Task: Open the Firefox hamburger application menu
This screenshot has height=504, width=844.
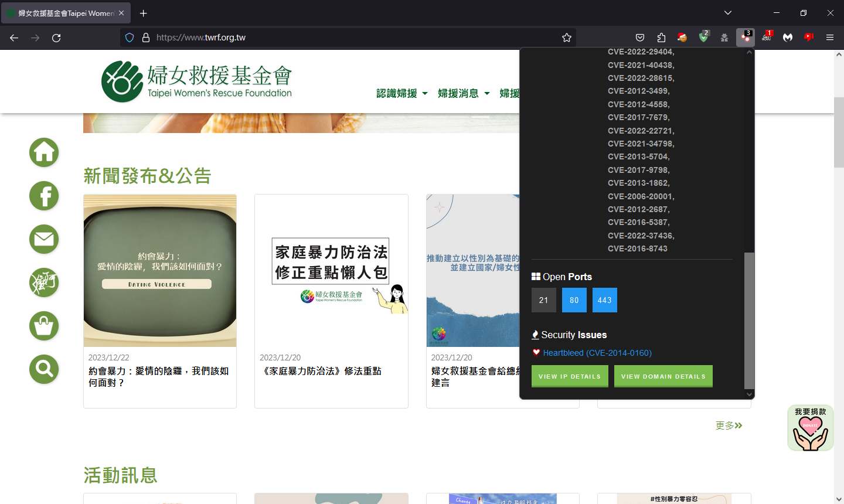Action: [x=830, y=38]
